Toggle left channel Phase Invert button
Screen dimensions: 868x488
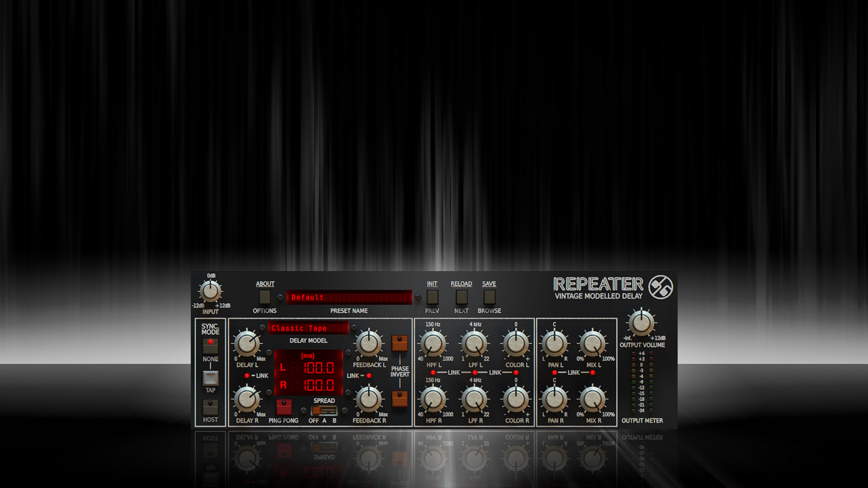(399, 343)
